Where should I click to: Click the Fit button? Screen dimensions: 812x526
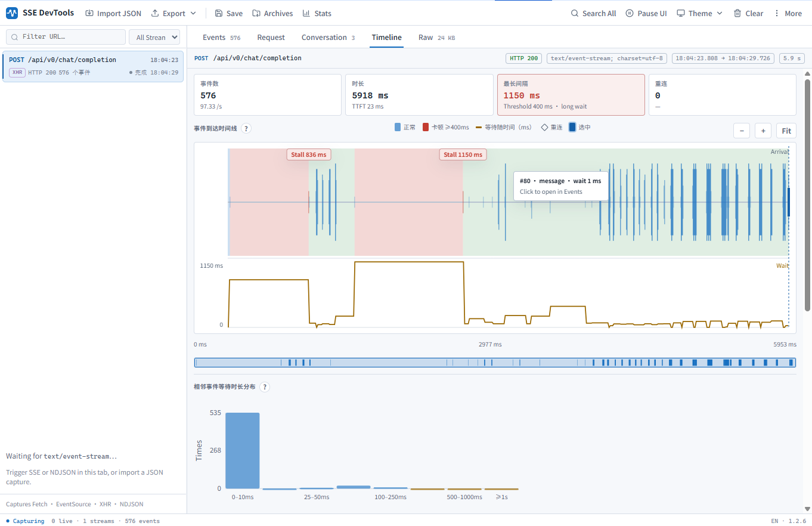786,131
